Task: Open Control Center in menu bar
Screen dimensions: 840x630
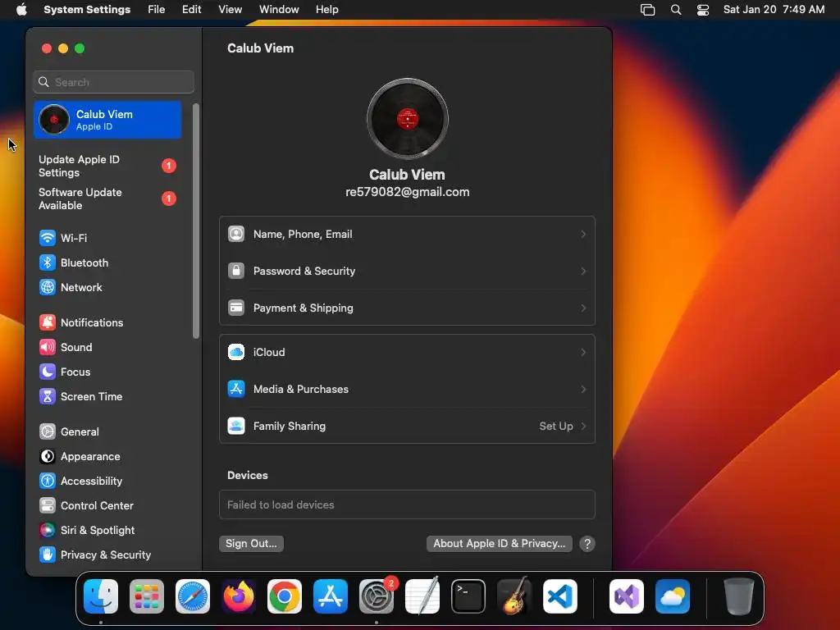Action: (x=703, y=10)
